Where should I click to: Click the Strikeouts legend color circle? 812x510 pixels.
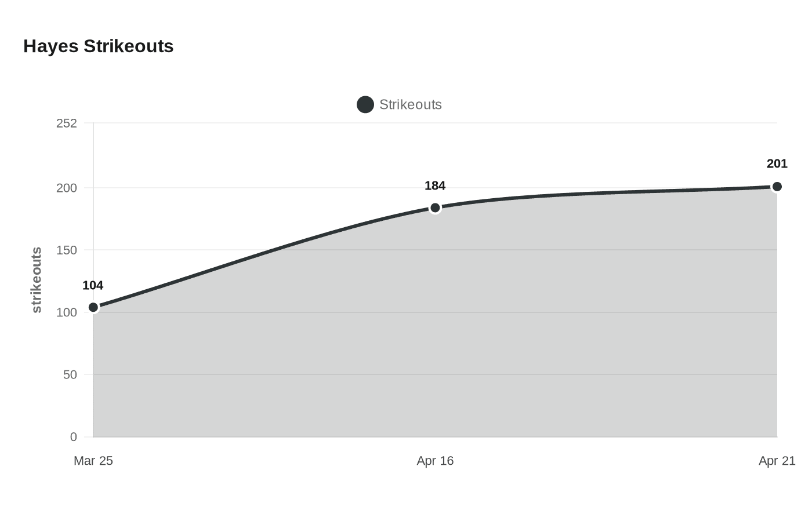(365, 105)
